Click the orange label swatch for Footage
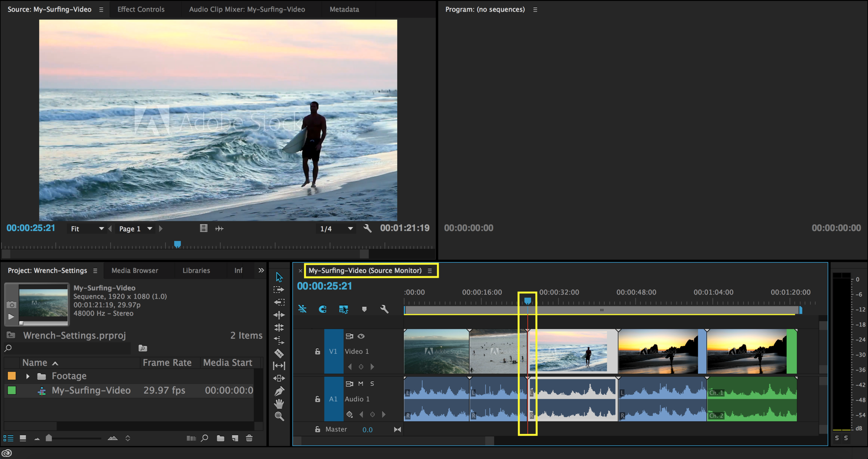 pos(12,376)
